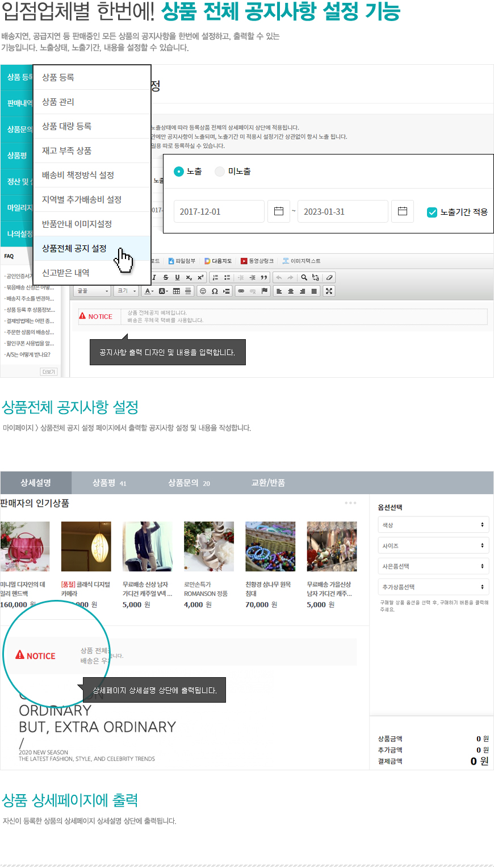
Task: Switch to the 상품문의 tab
Action: point(189,483)
